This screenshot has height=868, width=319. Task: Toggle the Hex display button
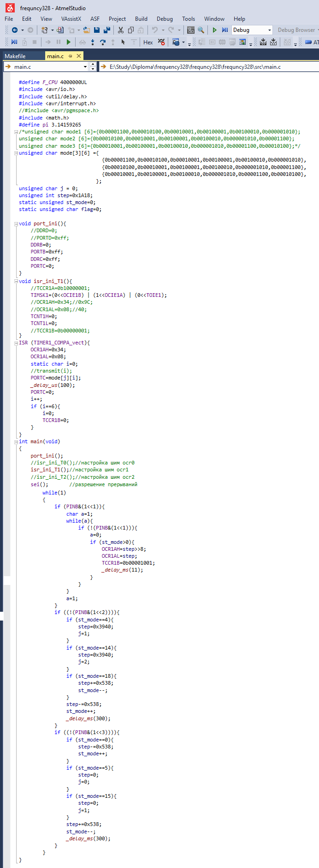pyautogui.click(x=148, y=42)
